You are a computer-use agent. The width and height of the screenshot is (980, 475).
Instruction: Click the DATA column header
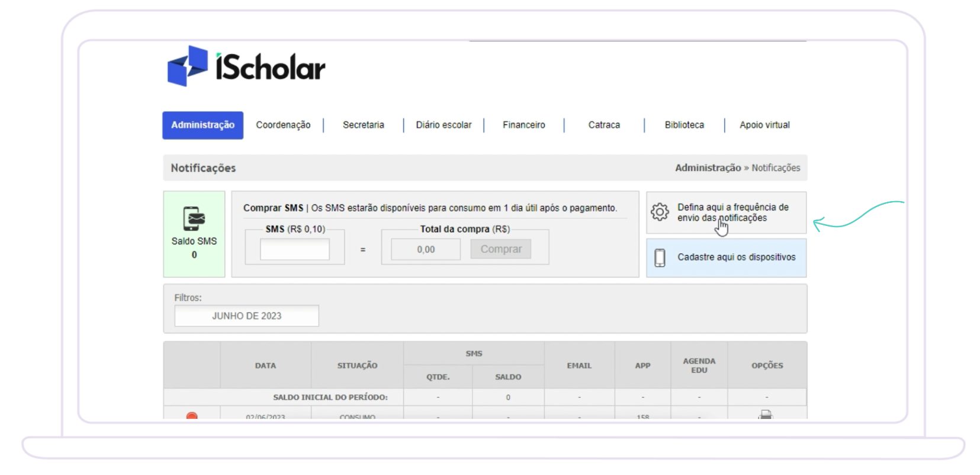click(x=265, y=366)
